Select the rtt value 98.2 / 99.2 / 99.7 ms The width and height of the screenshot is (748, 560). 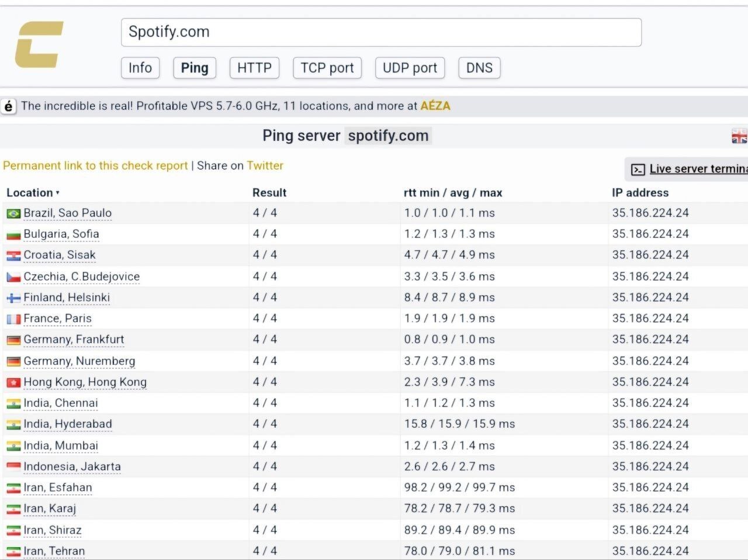(x=459, y=488)
